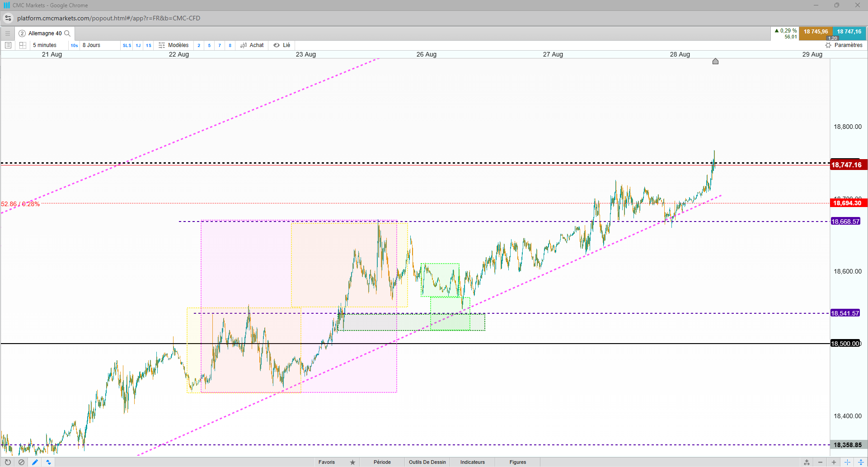Open the hamburger menu icon
Viewport: 868px width, 467px height.
click(8, 33)
